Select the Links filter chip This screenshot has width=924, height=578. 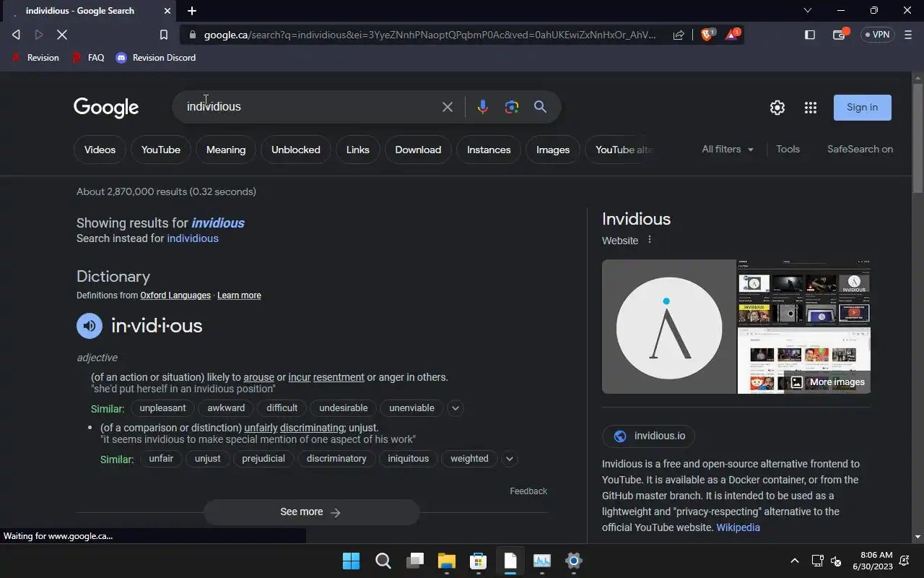point(358,150)
